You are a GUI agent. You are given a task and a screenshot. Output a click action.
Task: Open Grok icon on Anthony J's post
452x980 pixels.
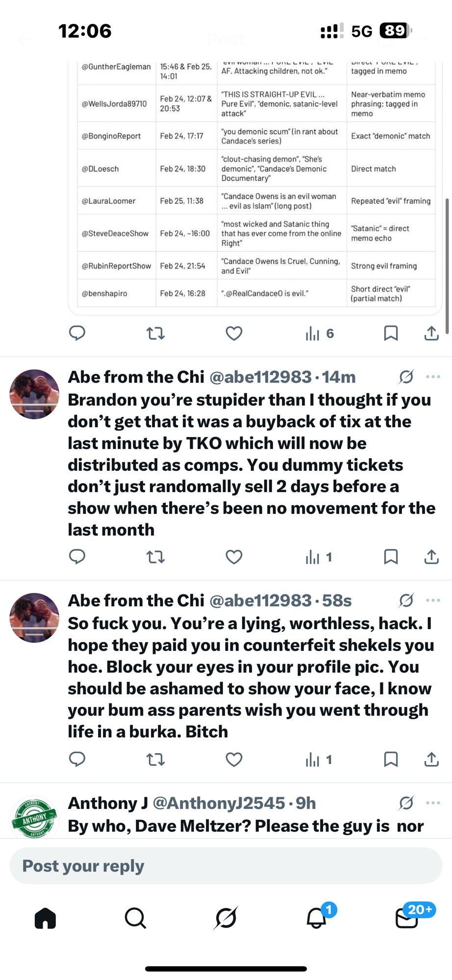(406, 803)
